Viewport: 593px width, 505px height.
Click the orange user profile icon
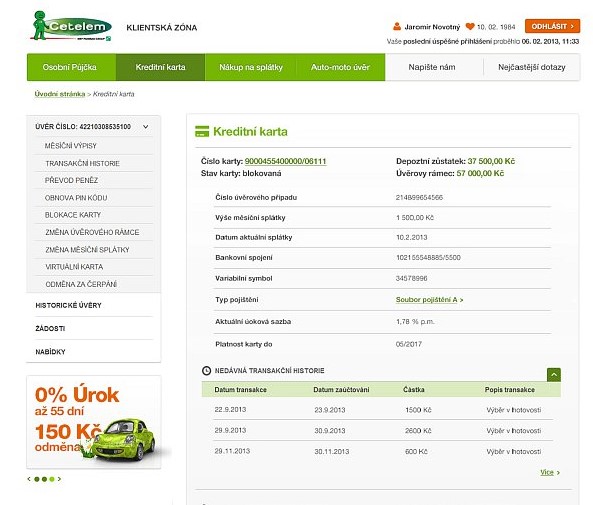pos(397,26)
